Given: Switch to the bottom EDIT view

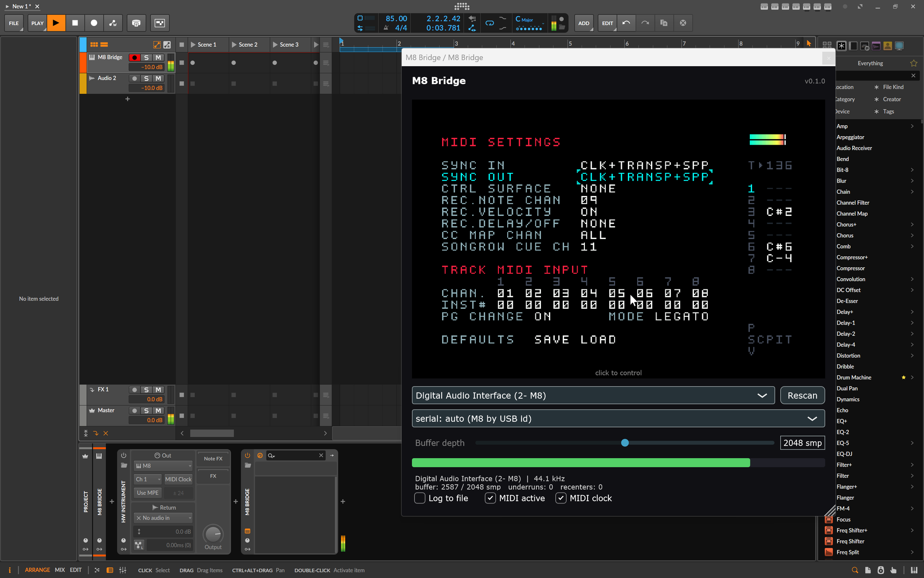Looking at the screenshot, I should pos(76,570).
